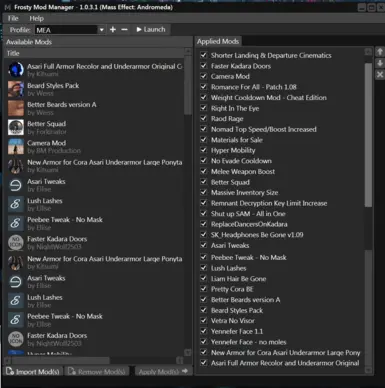Click Remove Mod(s) button

pyautogui.click(x=97, y=371)
